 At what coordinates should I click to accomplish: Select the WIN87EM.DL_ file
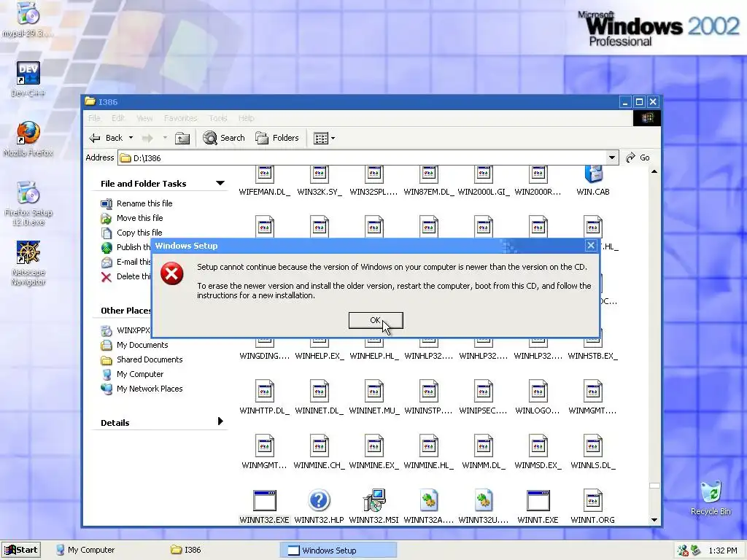[x=428, y=181]
